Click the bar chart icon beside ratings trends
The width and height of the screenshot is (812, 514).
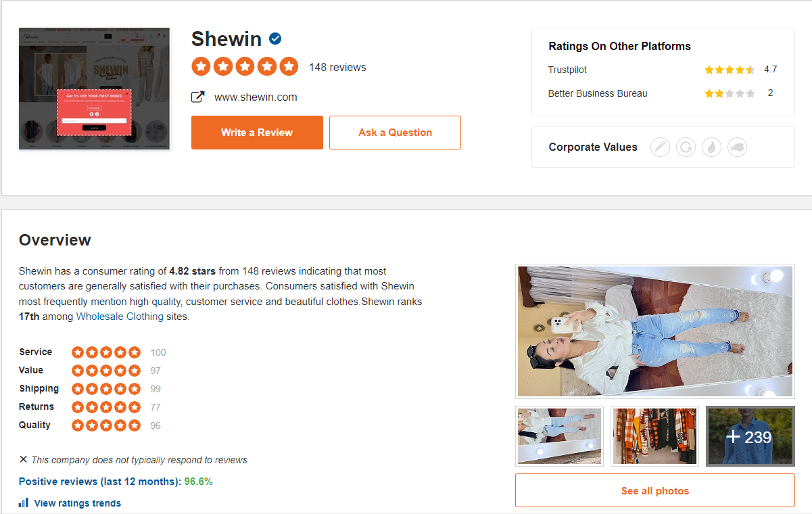(x=24, y=503)
